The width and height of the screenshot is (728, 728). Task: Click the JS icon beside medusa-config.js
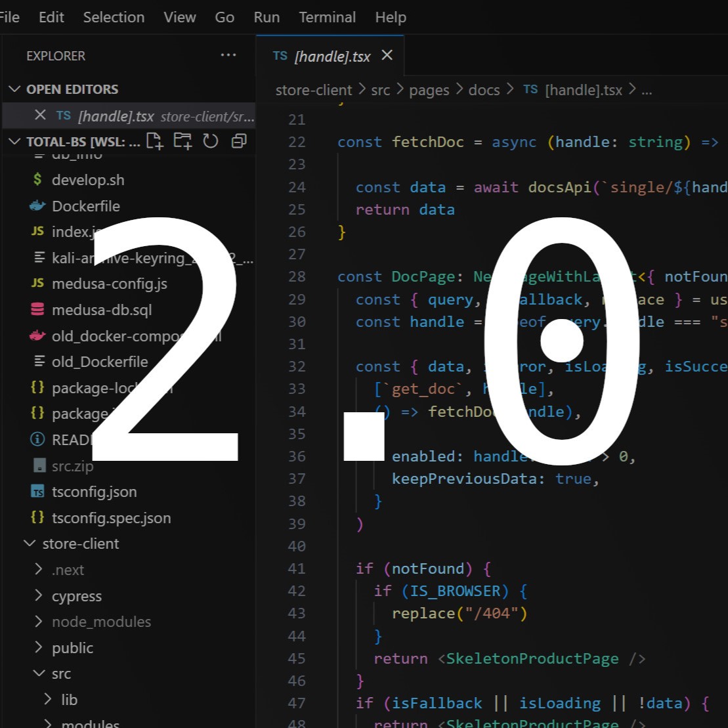[x=37, y=284]
